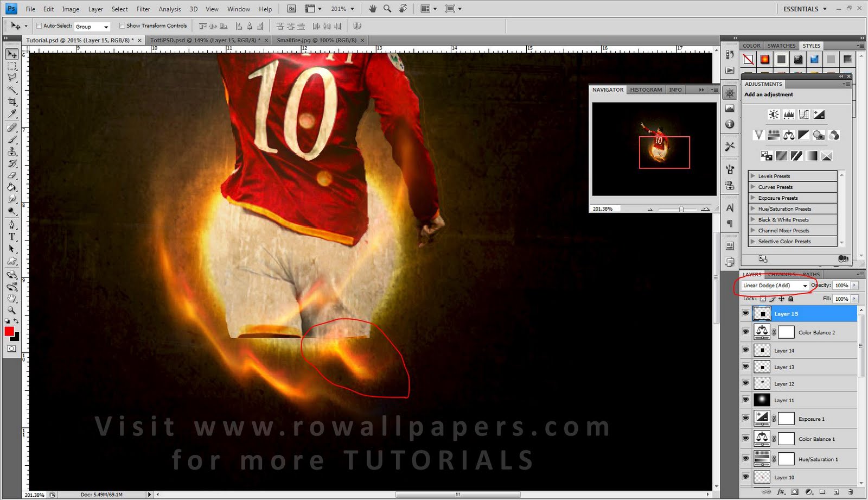Toggle Hue/Saturation 1 layer visibility
The width and height of the screenshot is (868, 500).
[x=745, y=459]
